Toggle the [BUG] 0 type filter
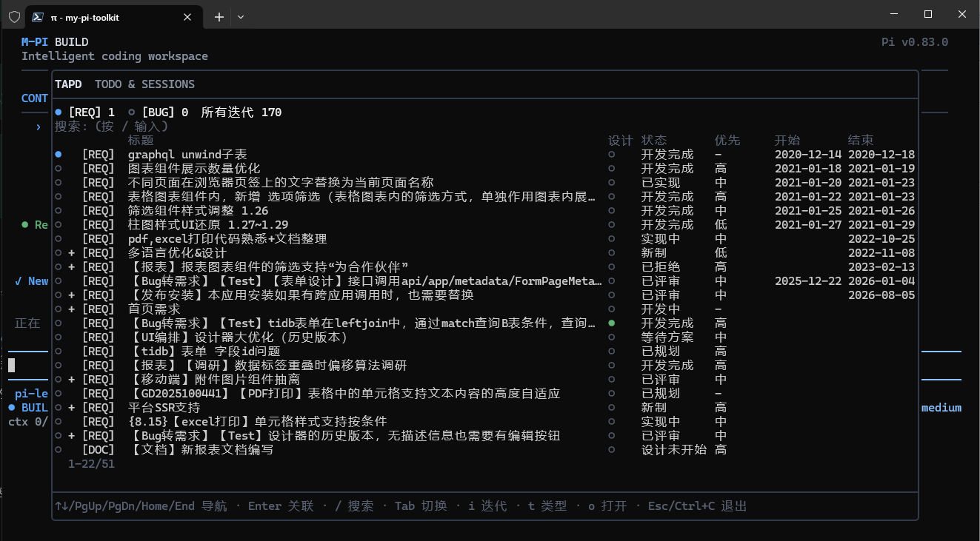Viewport: 980px width, 541px height. (159, 112)
